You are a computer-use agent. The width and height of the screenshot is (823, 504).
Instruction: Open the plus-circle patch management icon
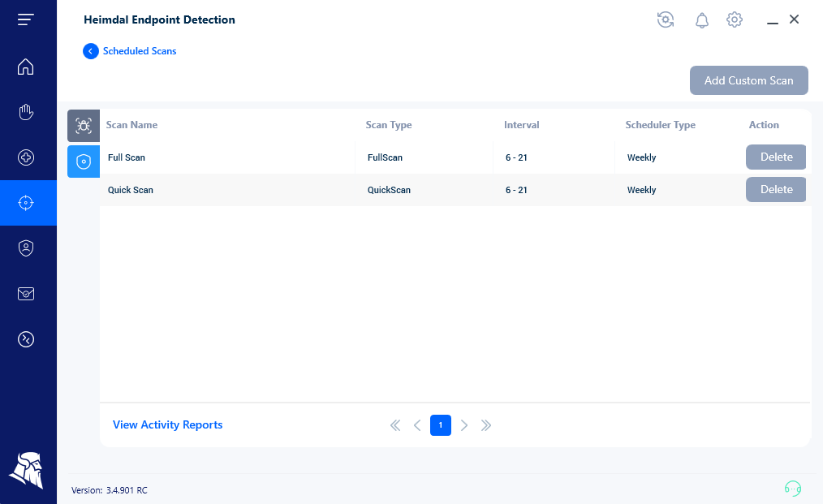click(x=26, y=157)
